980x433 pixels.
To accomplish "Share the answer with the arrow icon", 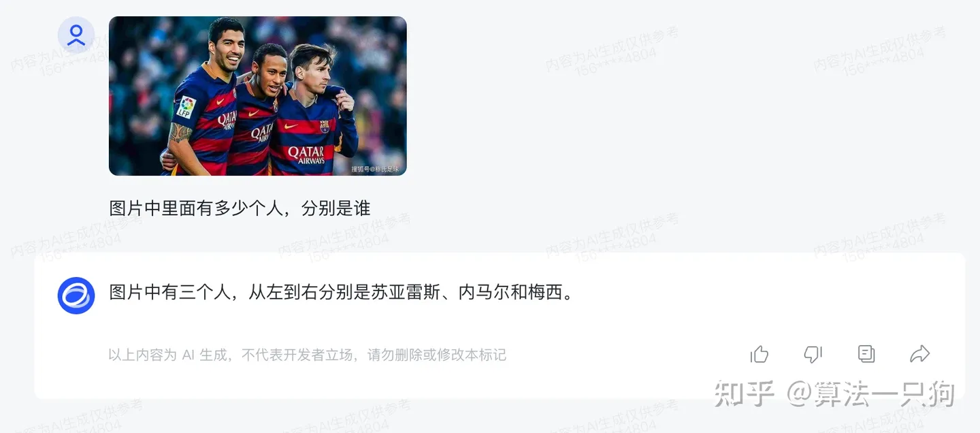I will tap(920, 354).
